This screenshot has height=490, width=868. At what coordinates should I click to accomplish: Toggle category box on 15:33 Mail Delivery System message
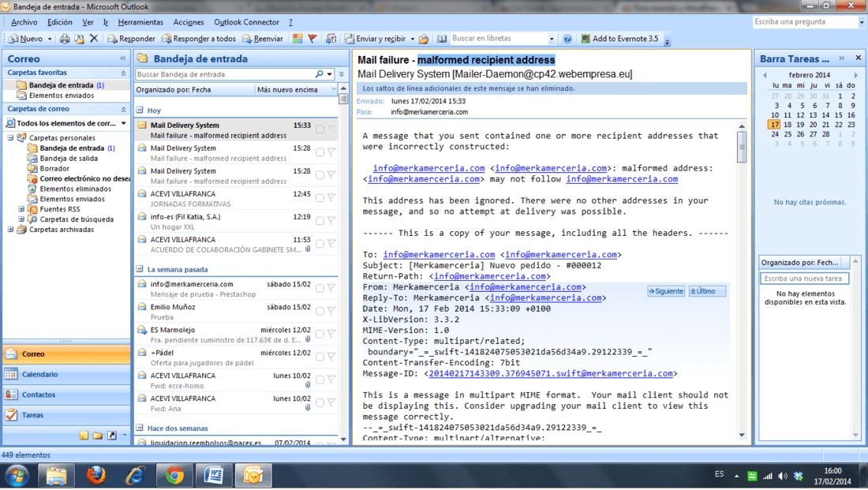320,129
